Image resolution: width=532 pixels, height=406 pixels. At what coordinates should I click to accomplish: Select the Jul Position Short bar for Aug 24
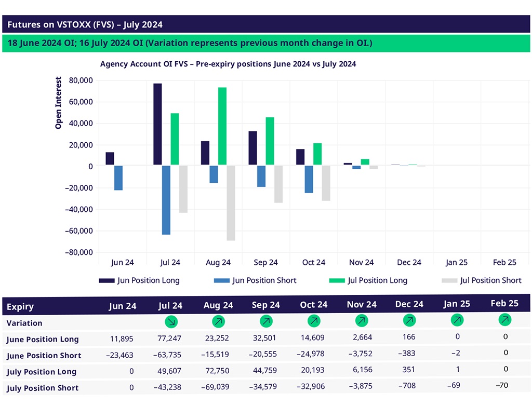click(x=231, y=203)
